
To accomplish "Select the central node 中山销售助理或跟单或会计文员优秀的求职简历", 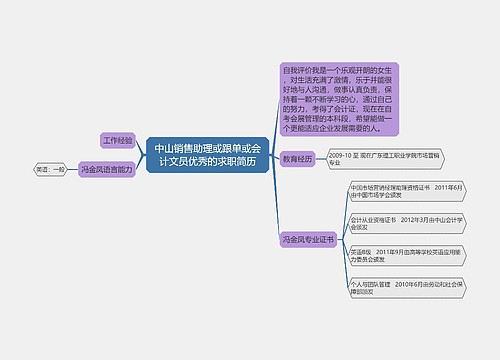I will point(207,155).
